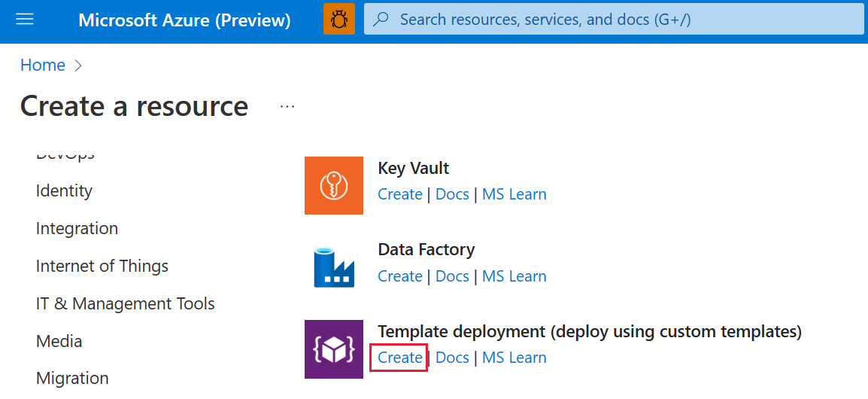Open Docs for Key Vault
The image size is (868, 399).
point(452,194)
